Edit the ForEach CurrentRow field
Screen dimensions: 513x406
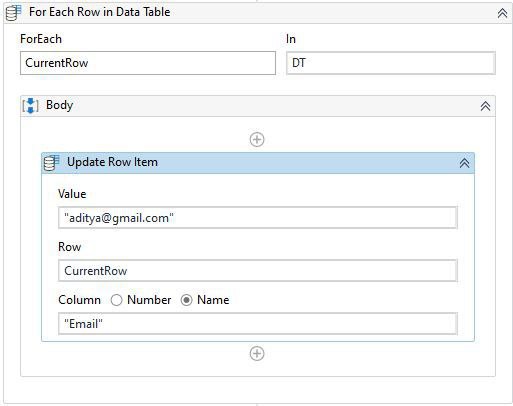[148, 63]
